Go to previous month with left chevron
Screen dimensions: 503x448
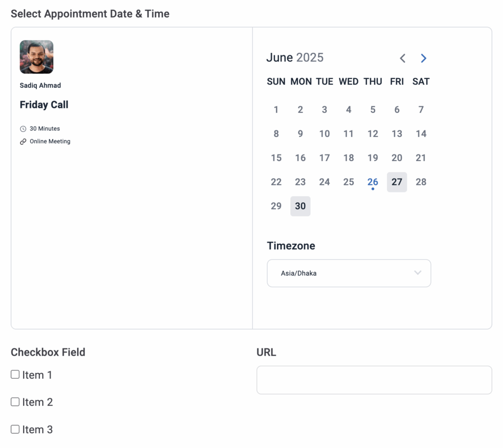(x=402, y=58)
